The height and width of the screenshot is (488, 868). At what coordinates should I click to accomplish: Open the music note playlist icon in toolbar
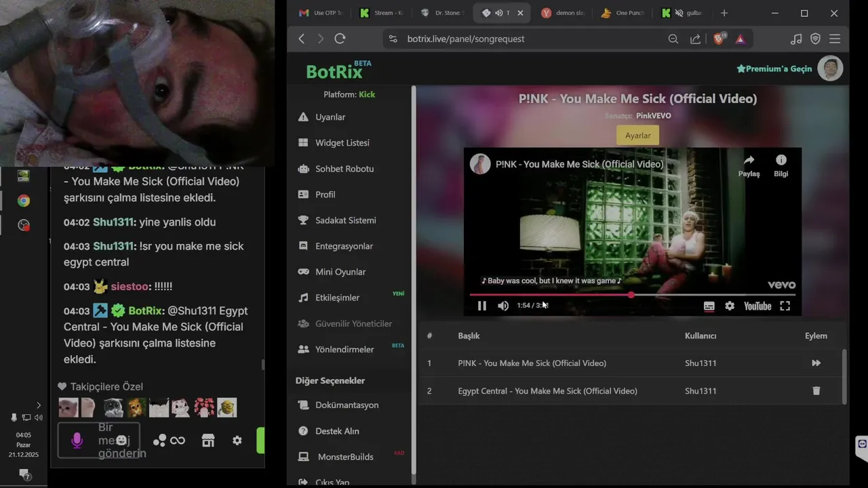pyautogui.click(x=796, y=39)
